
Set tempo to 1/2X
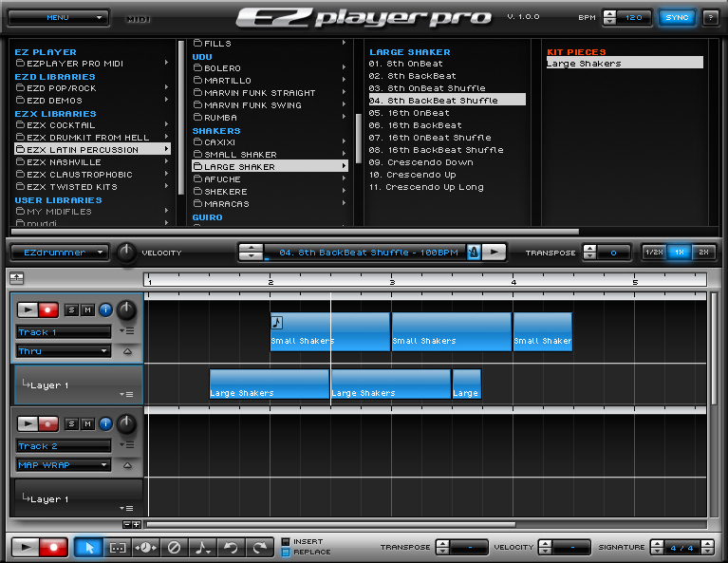coord(654,253)
